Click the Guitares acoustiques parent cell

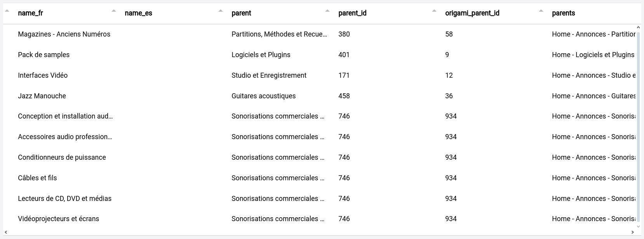263,96
